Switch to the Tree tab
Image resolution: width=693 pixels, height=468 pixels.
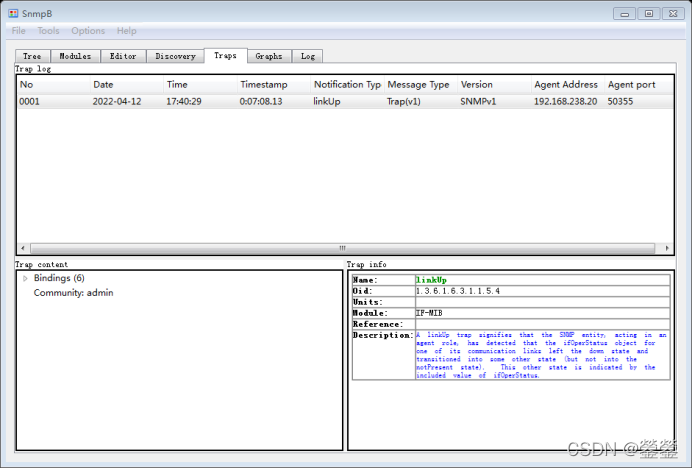(x=32, y=56)
